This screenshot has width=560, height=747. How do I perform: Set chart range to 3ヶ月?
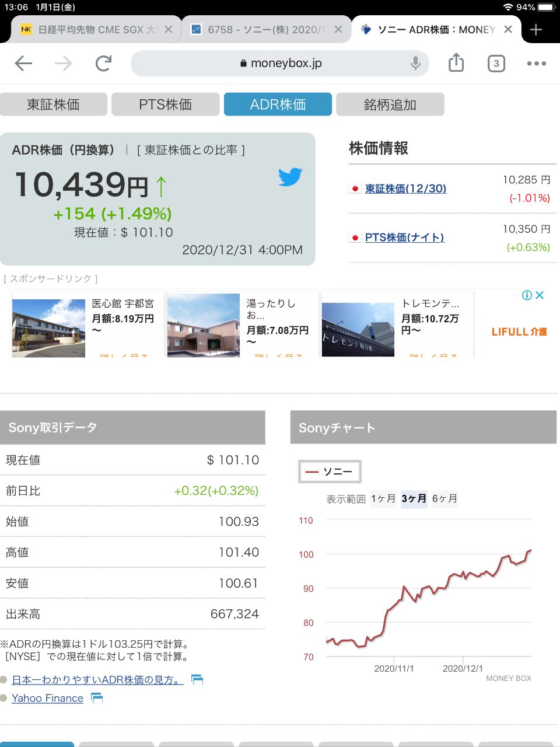pos(414,498)
